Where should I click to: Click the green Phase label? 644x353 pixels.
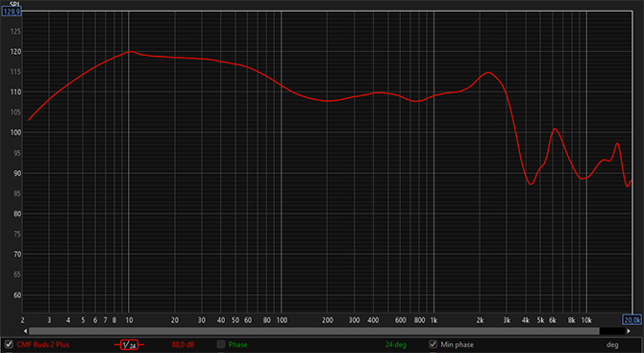(x=237, y=344)
